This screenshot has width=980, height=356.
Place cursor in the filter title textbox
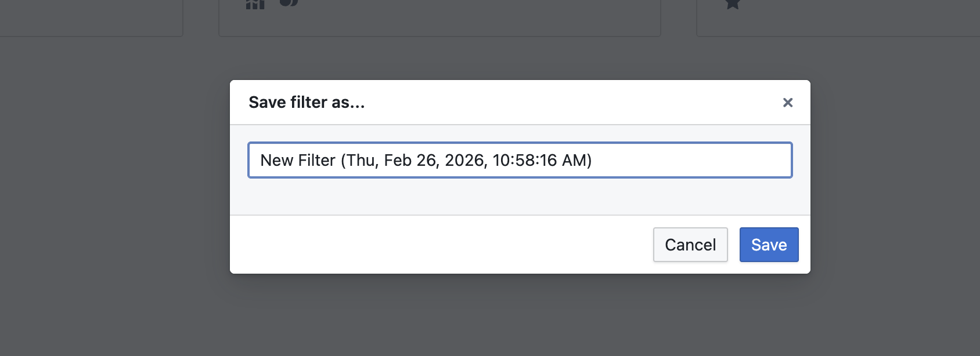pos(520,160)
